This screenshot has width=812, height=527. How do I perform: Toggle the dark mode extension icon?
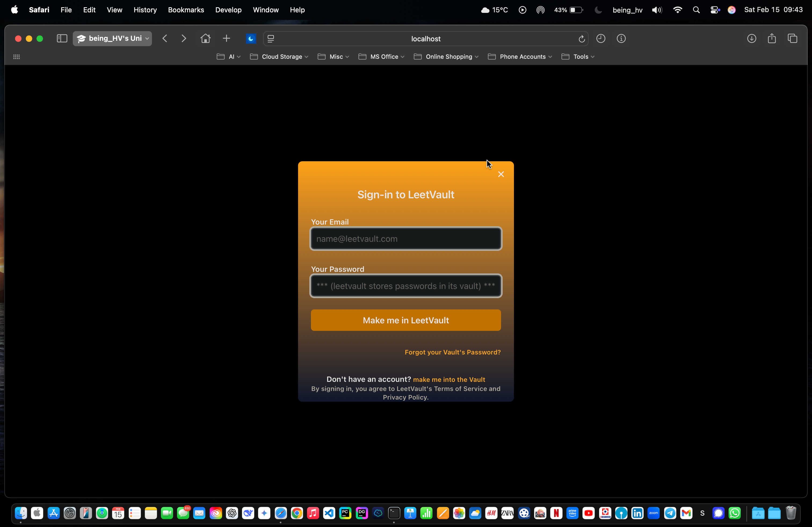pos(251,39)
